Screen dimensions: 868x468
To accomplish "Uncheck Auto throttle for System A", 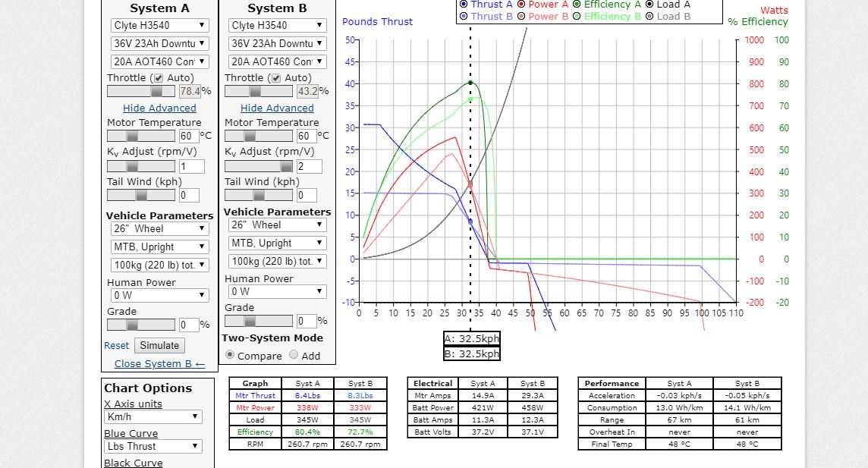I will pos(158,78).
